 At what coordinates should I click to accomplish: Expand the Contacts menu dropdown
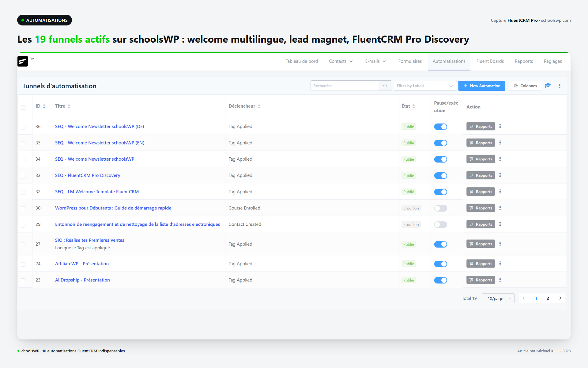pyautogui.click(x=341, y=61)
